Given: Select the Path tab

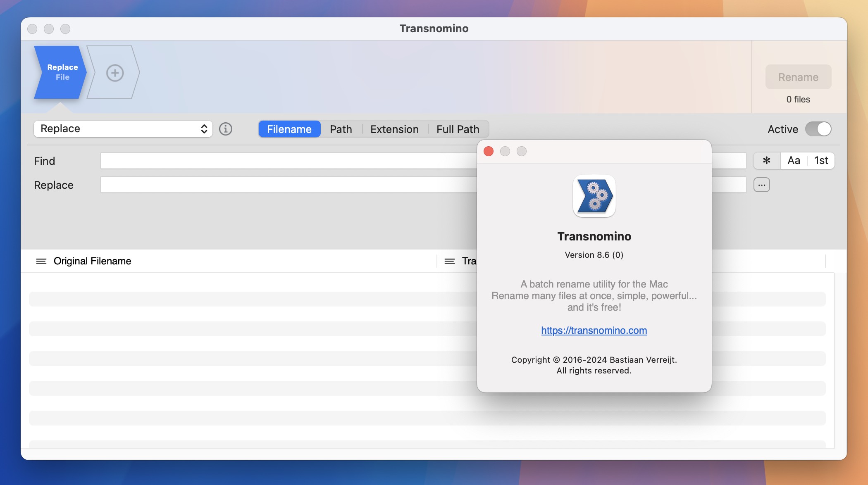Looking at the screenshot, I should coord(341,128).
